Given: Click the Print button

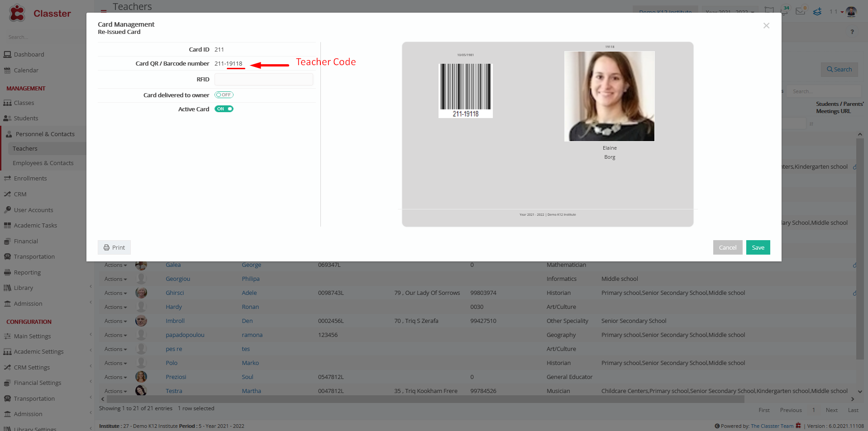Looking at the screenshot, I should (114, 247).
